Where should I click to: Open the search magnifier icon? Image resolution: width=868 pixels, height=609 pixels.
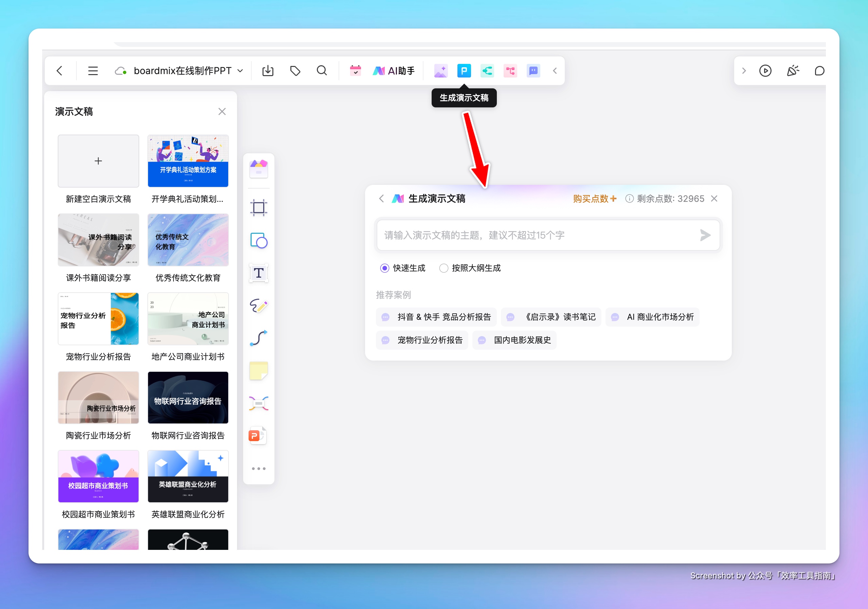point(322,71)
